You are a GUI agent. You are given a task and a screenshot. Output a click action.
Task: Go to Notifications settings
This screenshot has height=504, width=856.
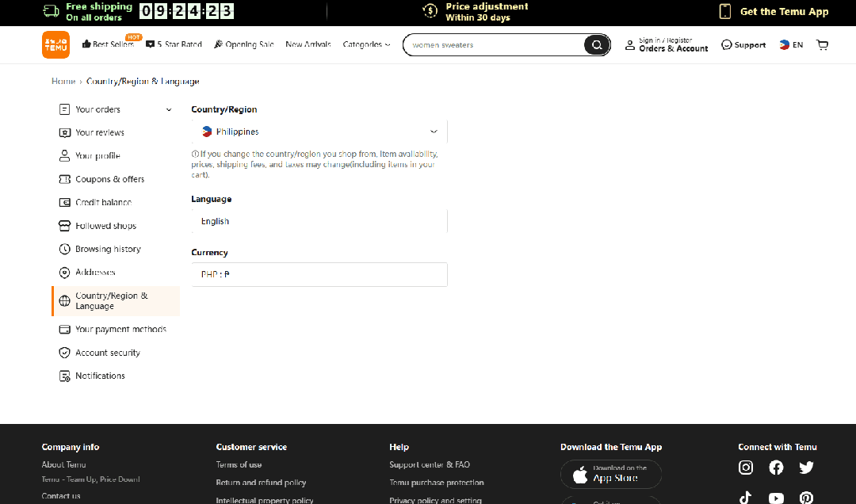click(x=116, y=376)
